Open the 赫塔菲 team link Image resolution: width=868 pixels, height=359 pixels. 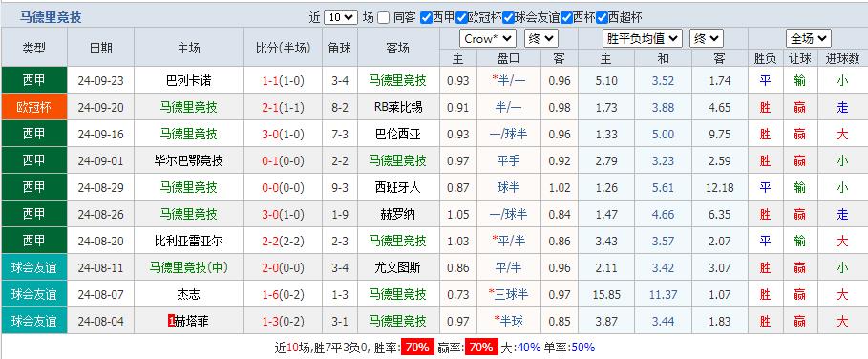pyautogui.click(x=192, y=321)
